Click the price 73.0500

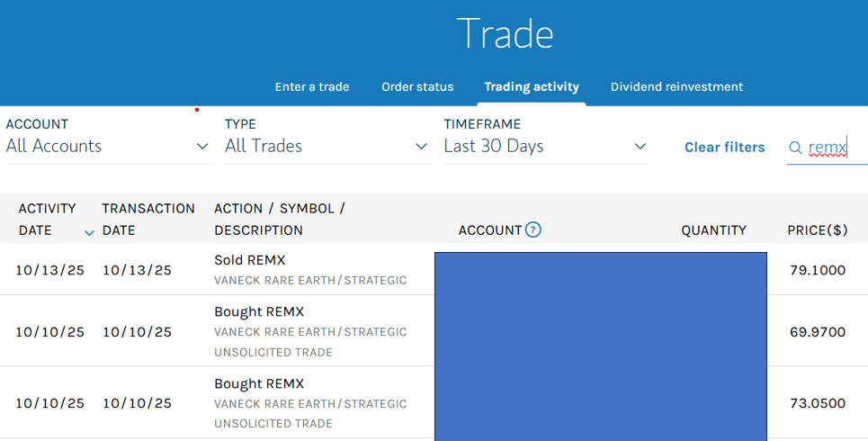coord(818,403)
